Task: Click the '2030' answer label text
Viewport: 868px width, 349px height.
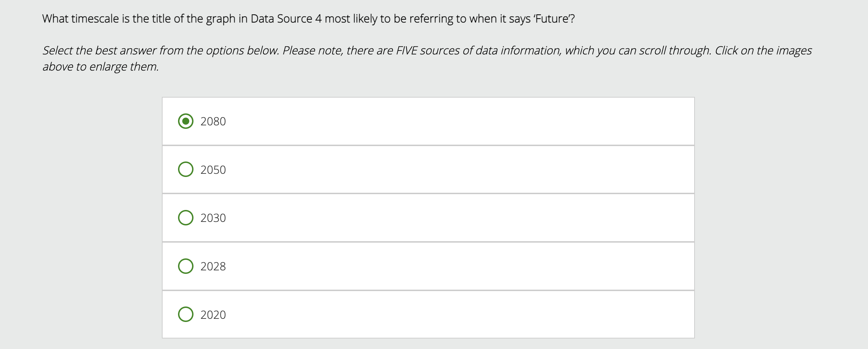Action: [213, 218]
